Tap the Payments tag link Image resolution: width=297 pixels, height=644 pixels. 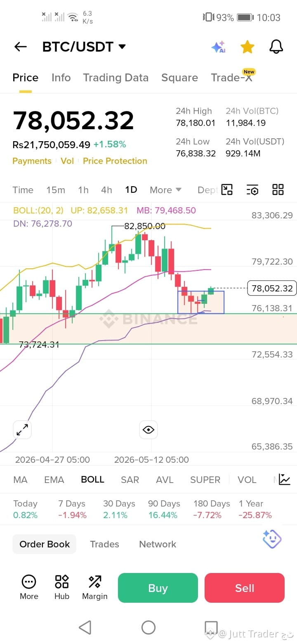[32, 161]
